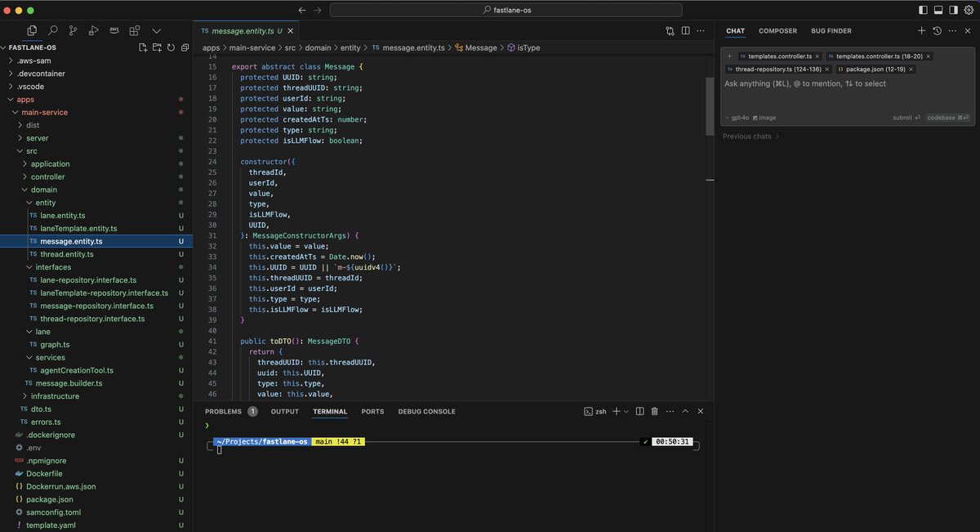980x532 pixels.
Task: Switch to the COMPOSER tab
Action: 777,31
